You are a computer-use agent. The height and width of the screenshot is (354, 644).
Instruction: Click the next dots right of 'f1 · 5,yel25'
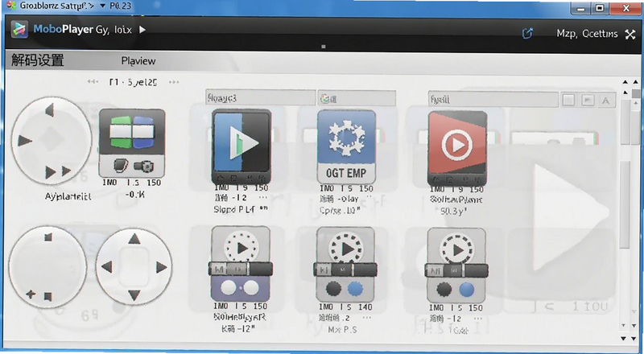(x=174, y=82)
